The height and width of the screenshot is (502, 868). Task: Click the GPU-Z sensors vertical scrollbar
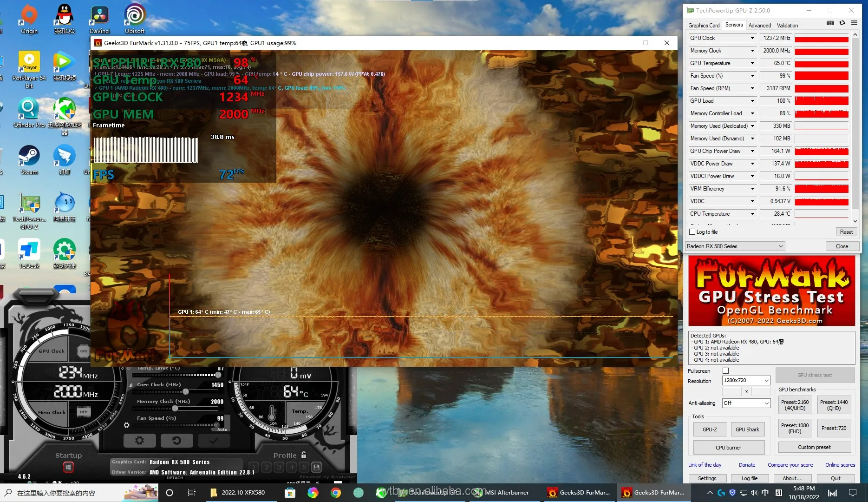855,128
